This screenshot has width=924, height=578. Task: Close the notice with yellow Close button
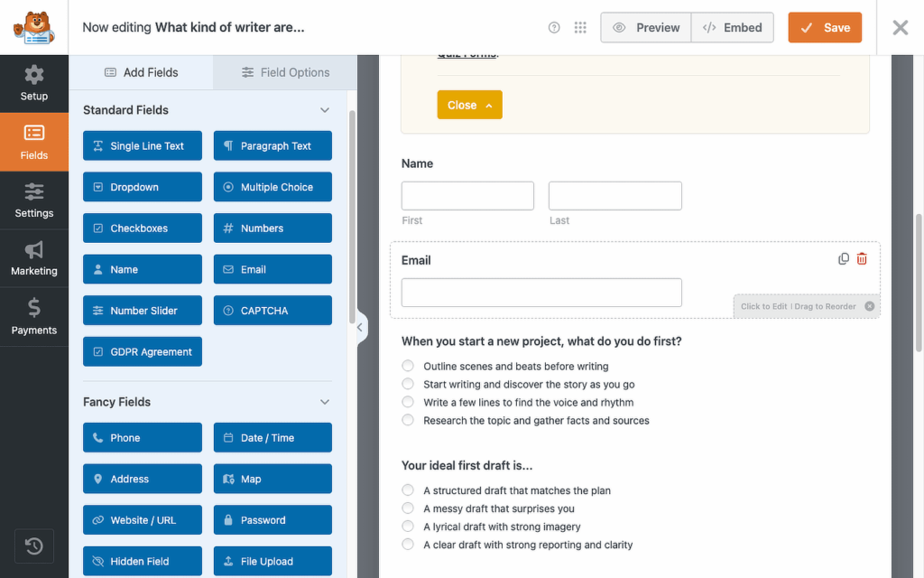[x=469, y=105]
